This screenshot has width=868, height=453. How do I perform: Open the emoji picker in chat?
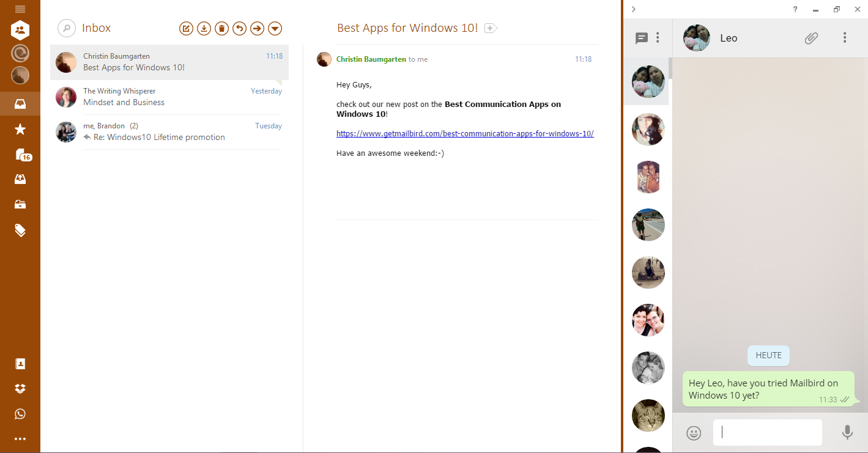click(694, 433)
